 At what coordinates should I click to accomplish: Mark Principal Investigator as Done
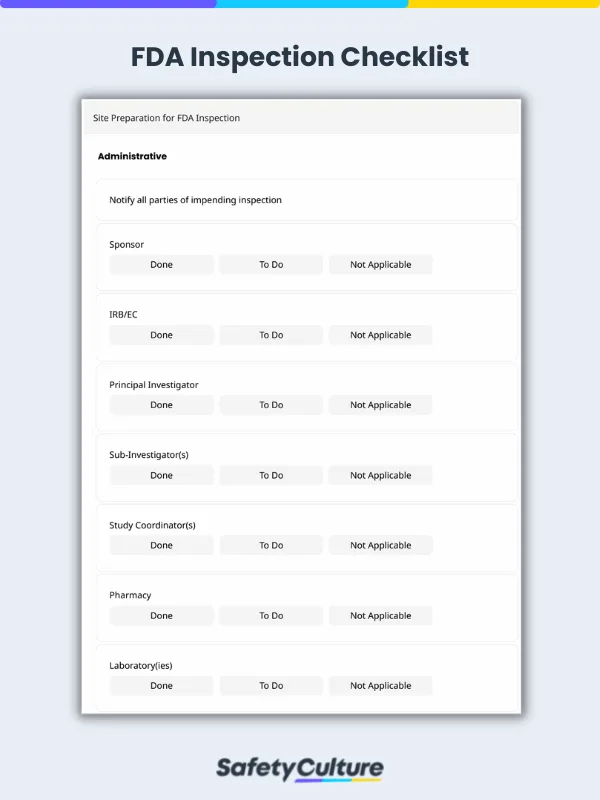point(160,405)
